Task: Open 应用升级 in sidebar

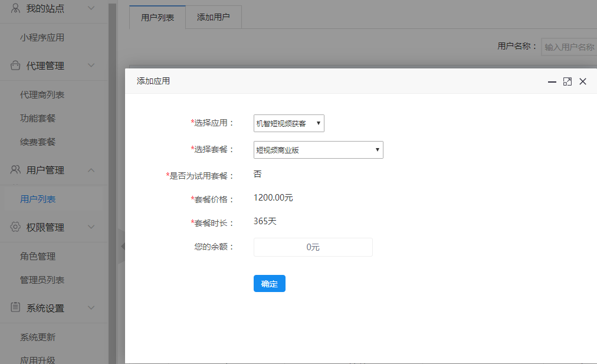Action: click(x=38, y=360)
